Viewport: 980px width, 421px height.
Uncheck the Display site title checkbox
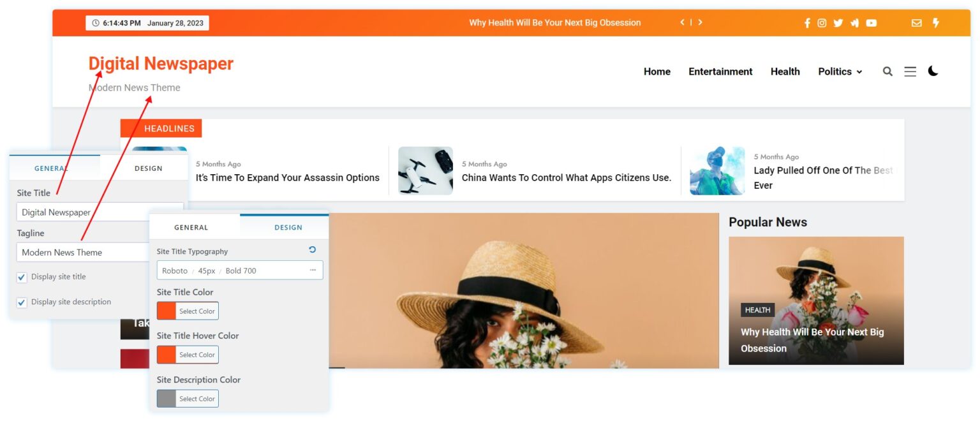pos(22,277)
